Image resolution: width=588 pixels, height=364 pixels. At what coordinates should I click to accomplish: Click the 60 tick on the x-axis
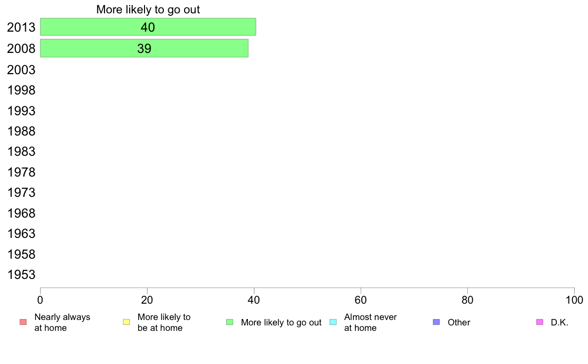361,300
